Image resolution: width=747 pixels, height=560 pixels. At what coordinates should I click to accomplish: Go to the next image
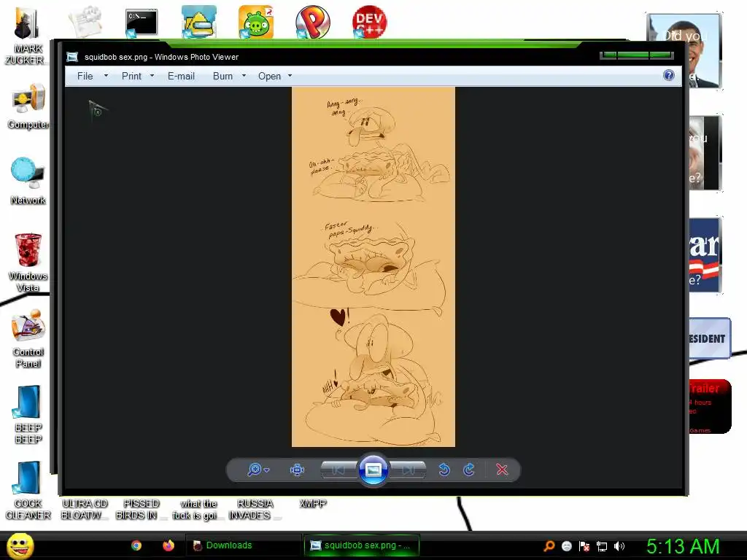tap(408, 470)
